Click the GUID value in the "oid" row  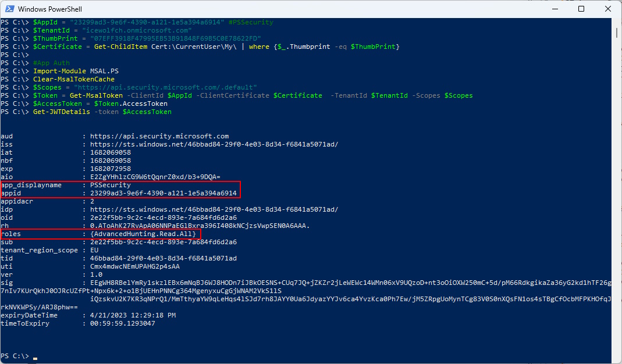pos(164,217)
